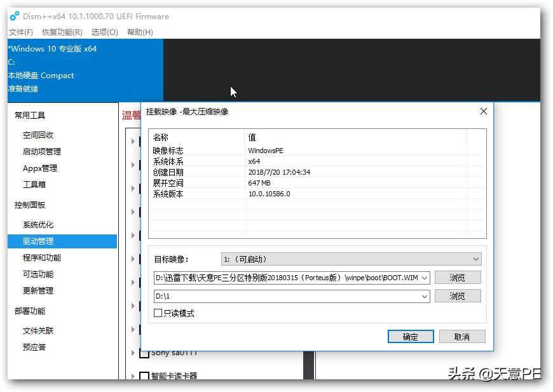The image size is (553, 392).
Task: Click 确定 to confirm the mount
Action: pyautogui.click(x=411, y=336)
